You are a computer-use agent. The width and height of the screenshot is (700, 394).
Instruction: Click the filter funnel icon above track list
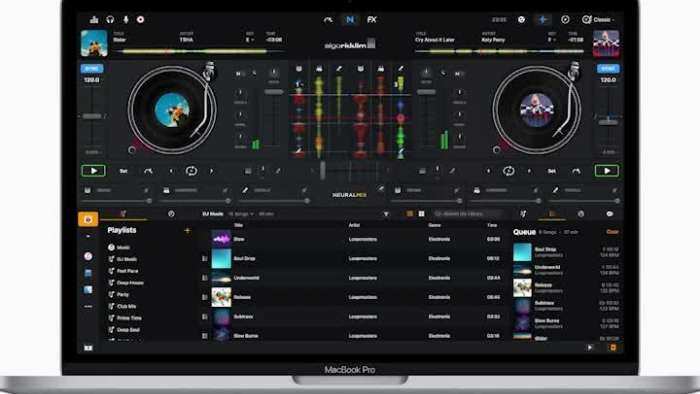pyautogui.click(x=386, y=214)
